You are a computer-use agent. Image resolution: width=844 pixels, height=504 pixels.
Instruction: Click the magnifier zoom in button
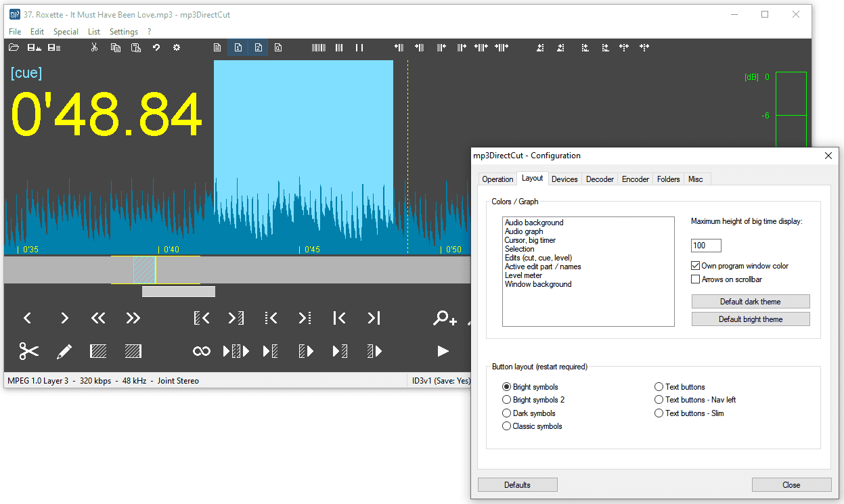(x=445, y=317)
